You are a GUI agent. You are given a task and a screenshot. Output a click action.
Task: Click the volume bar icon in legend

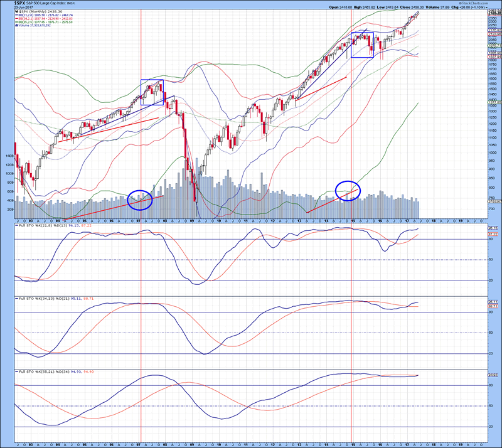(17, 25)
